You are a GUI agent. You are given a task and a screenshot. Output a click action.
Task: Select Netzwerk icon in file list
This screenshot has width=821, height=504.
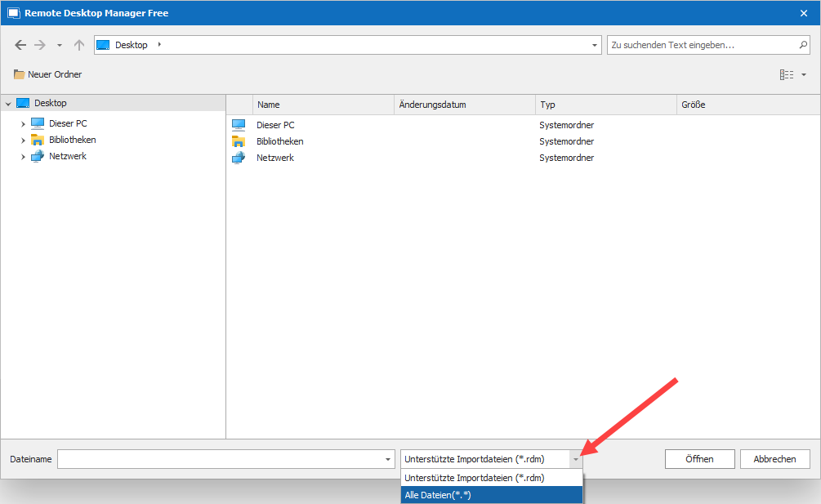tap(239, 158)
